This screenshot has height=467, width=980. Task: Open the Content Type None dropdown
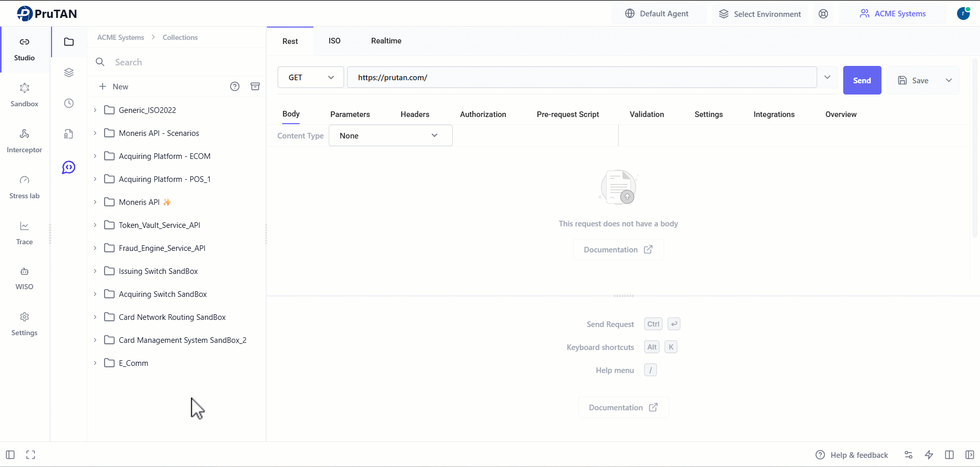390,135
